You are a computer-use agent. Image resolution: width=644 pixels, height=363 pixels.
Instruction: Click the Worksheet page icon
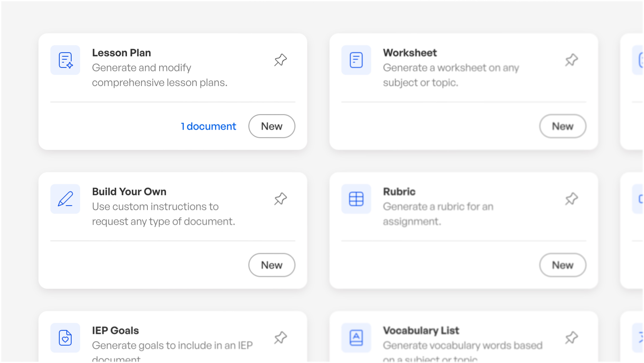point(356,60)
